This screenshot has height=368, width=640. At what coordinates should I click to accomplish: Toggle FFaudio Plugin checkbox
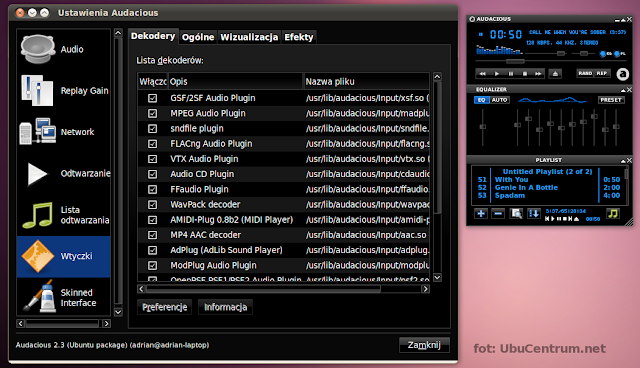(x=153, y=189)
